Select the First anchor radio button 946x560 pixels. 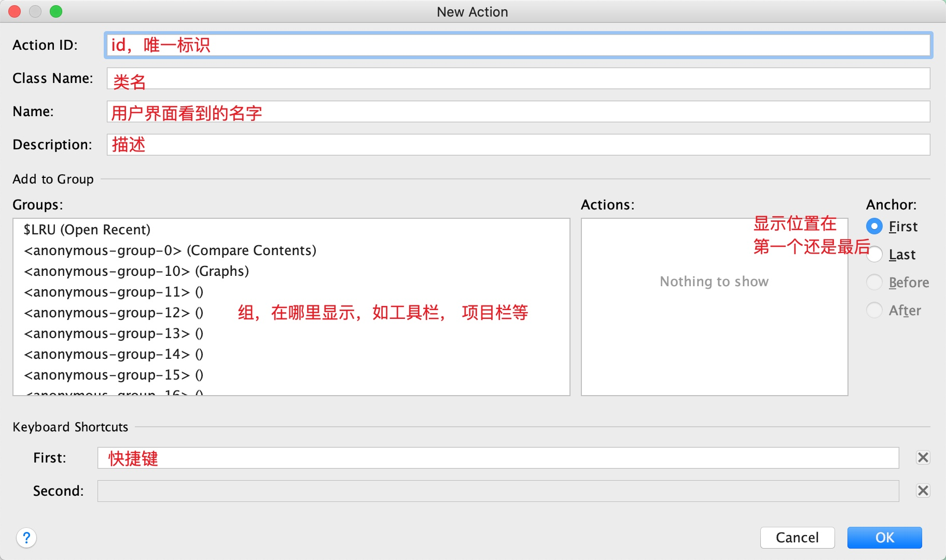point(874,226)
